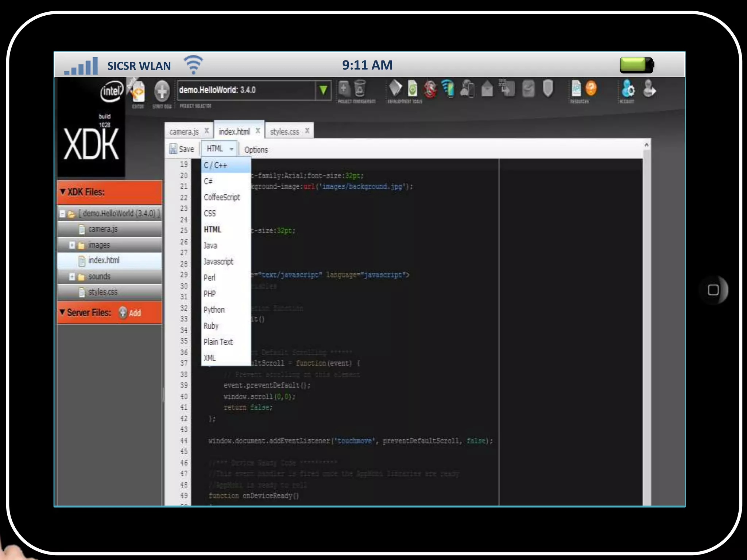This screenshot has width=747, height=560.
Task: Click the wifi phone test icon
Action: pyautogui.click(x=448, y=89)
